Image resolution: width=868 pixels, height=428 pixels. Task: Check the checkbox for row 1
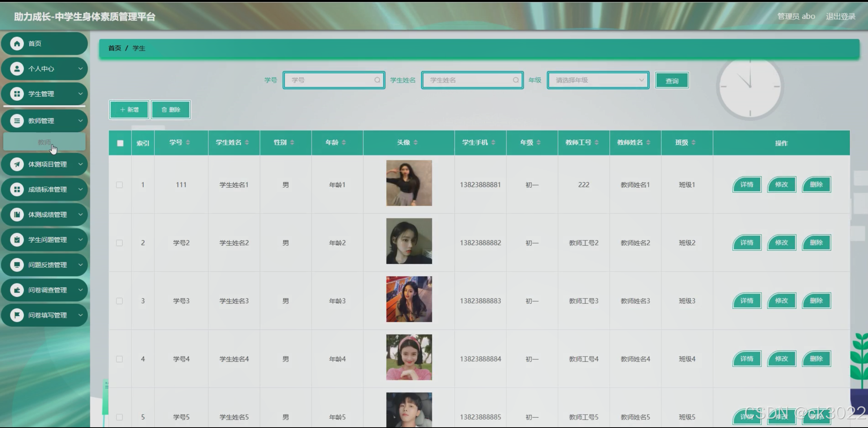coord(119,185)
